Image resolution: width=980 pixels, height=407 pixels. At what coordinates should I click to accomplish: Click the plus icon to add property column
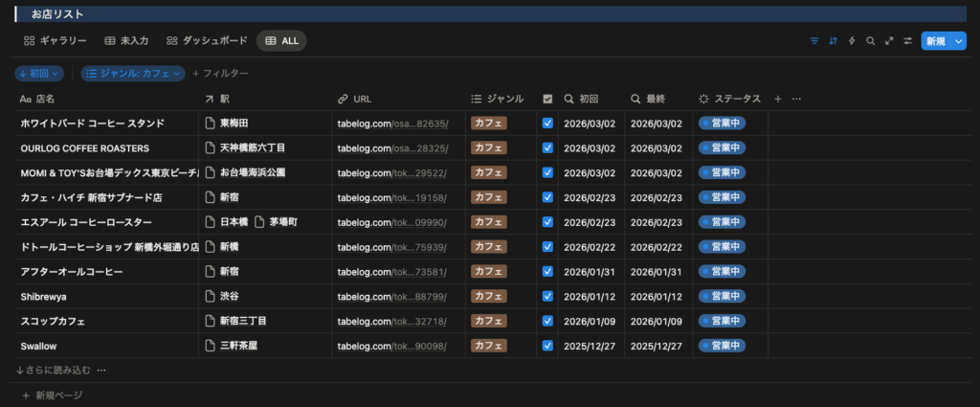click(x=777, y=99)
